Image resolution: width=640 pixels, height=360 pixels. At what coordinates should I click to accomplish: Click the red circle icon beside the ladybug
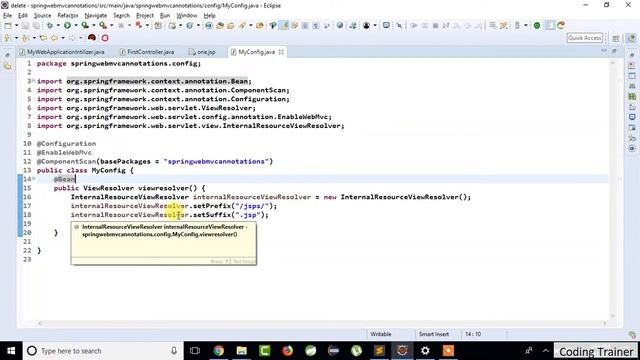click(x=105, y=38)
